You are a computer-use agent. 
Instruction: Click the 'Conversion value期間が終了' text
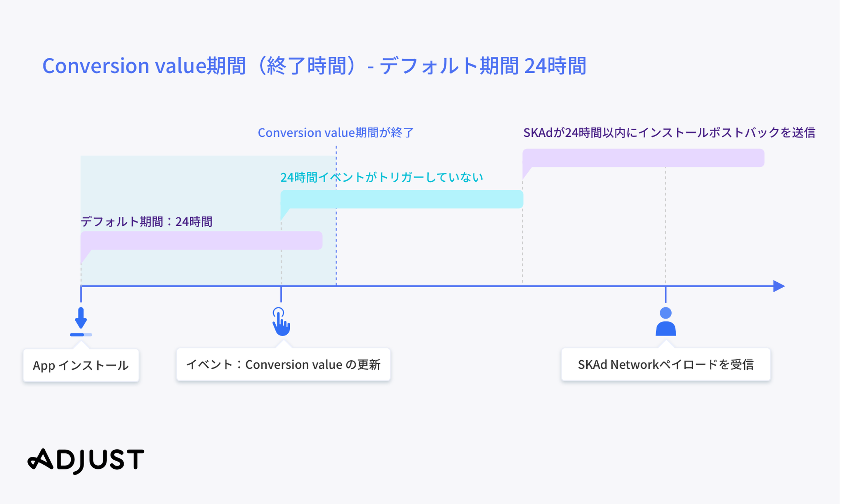tap(336, 133)
